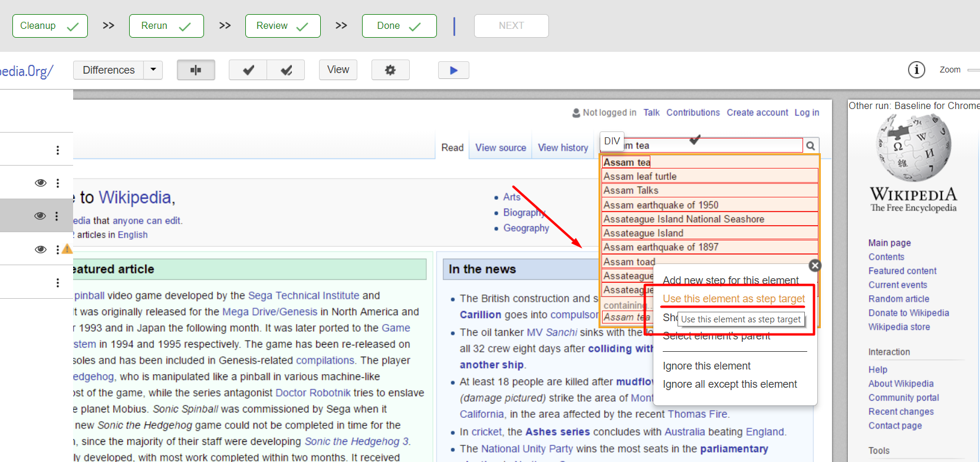Switch to the Read tab
This screenshot has height=462, width=980.
452,148
